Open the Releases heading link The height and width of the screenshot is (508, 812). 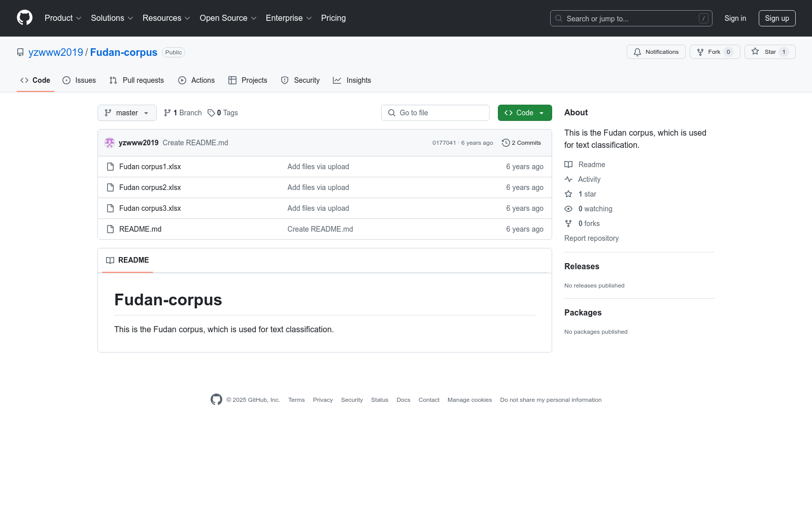coord(582,266)
